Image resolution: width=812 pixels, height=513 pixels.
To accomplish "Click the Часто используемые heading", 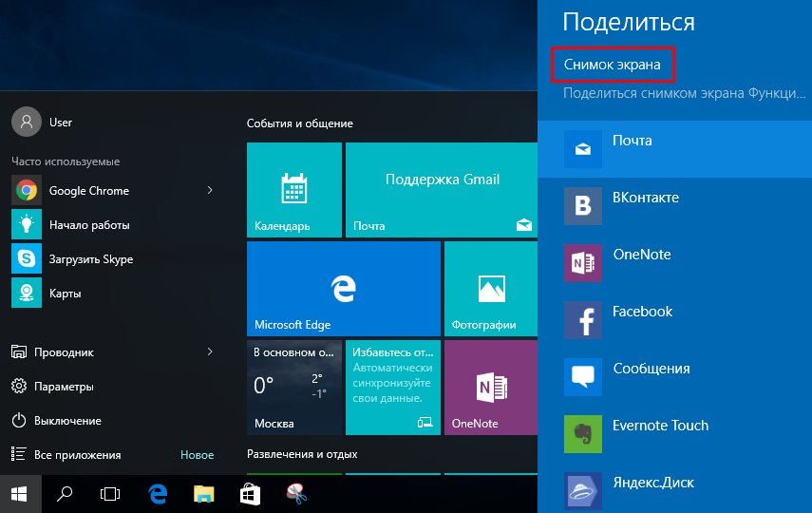I will [66, 161].
